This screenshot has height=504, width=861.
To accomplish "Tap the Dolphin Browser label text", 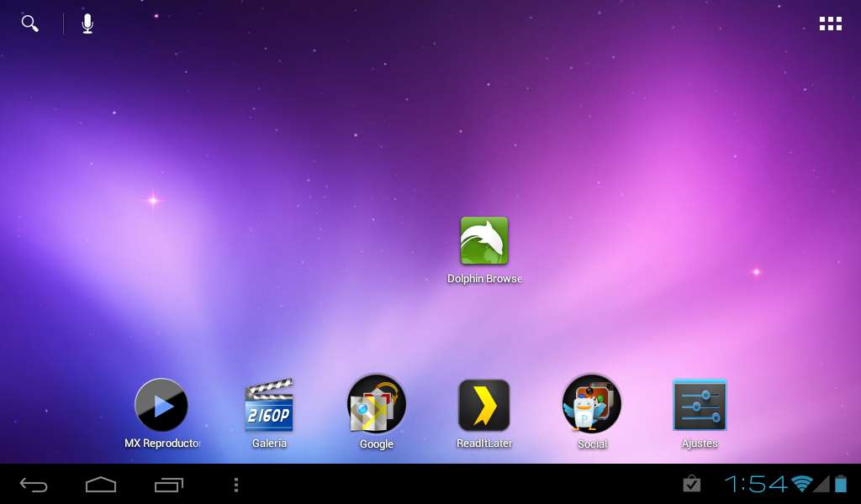I will point(484,278).
